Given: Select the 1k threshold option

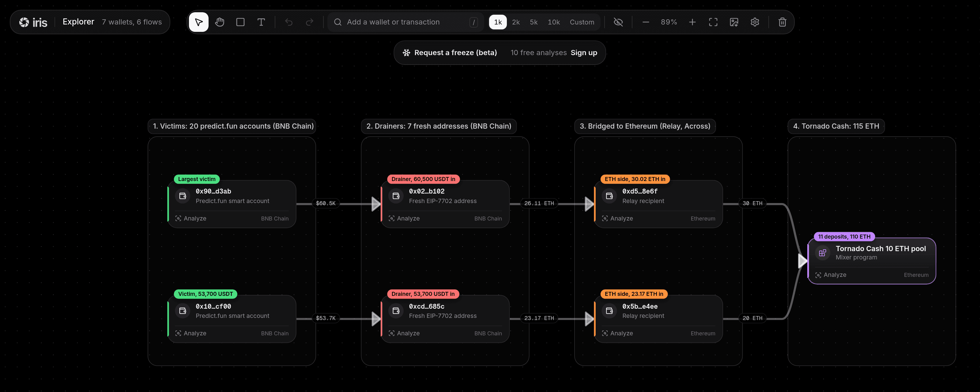Looking at the screenshot, I should pyautogui.click(x=498, y=22).
